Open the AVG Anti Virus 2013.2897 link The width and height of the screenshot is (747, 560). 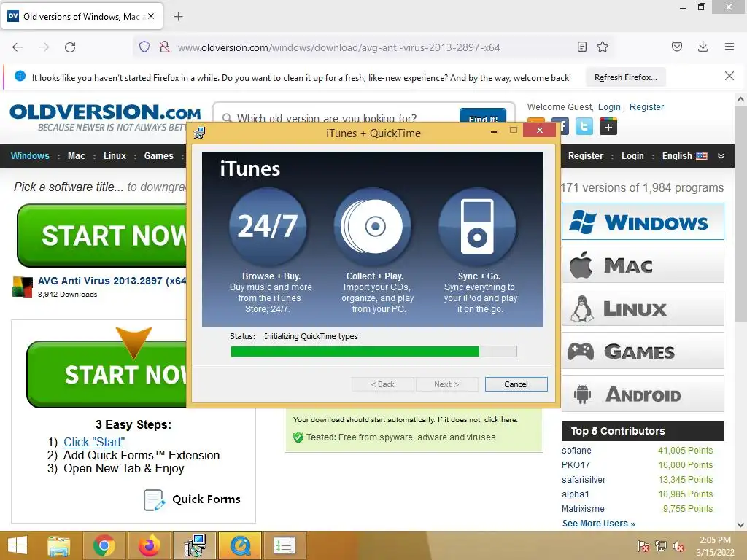(112, 281)
